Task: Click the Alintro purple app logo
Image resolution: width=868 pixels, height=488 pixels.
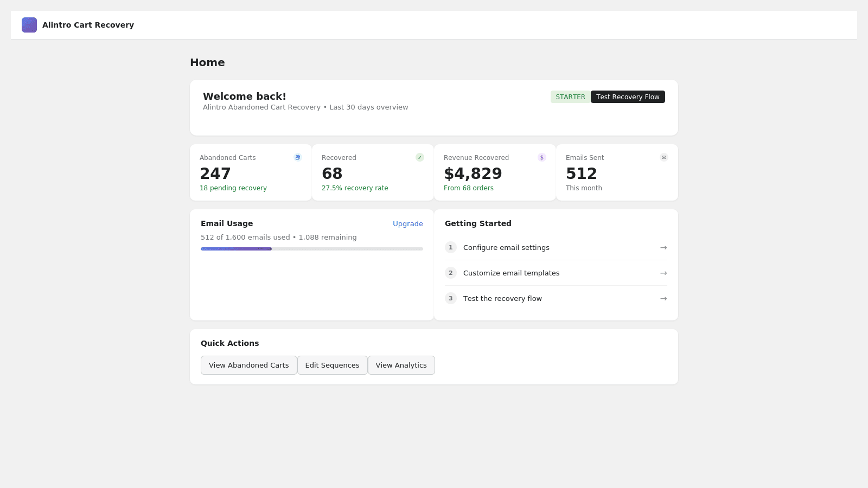Action: tap(29, 25)
